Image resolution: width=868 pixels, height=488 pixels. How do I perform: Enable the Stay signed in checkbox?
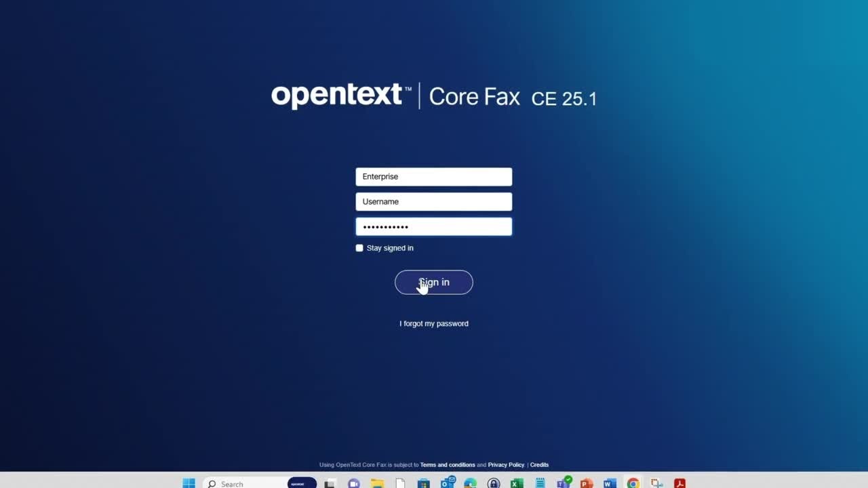tap(359, 248)
